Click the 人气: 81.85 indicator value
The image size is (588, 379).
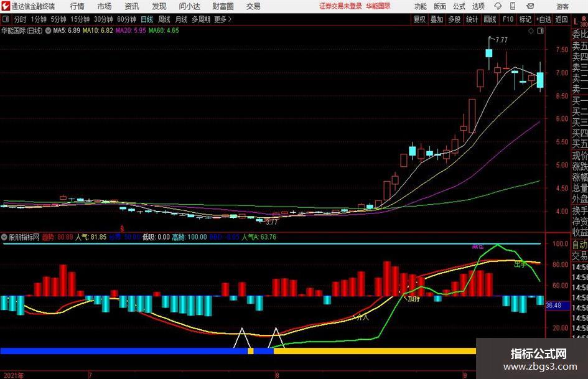91,237
